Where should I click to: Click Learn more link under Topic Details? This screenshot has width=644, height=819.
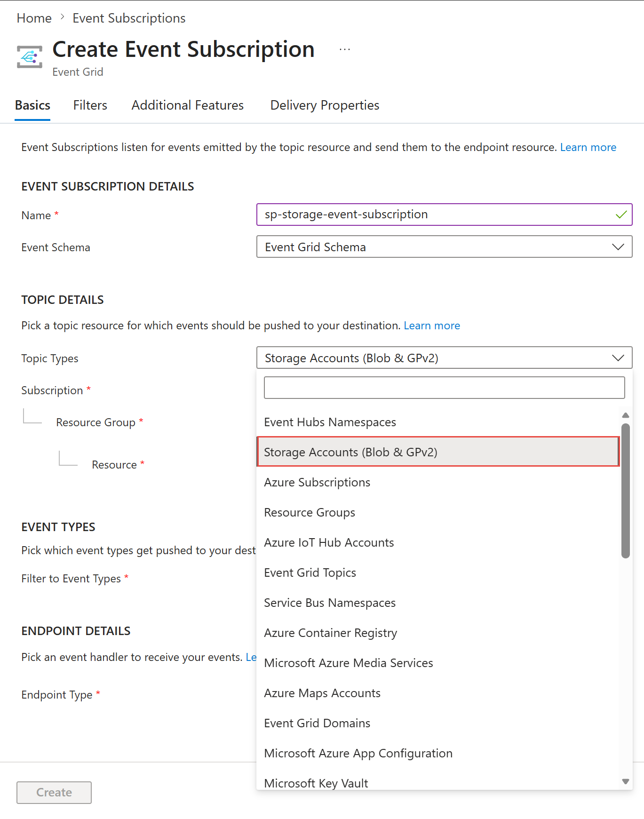432,326
